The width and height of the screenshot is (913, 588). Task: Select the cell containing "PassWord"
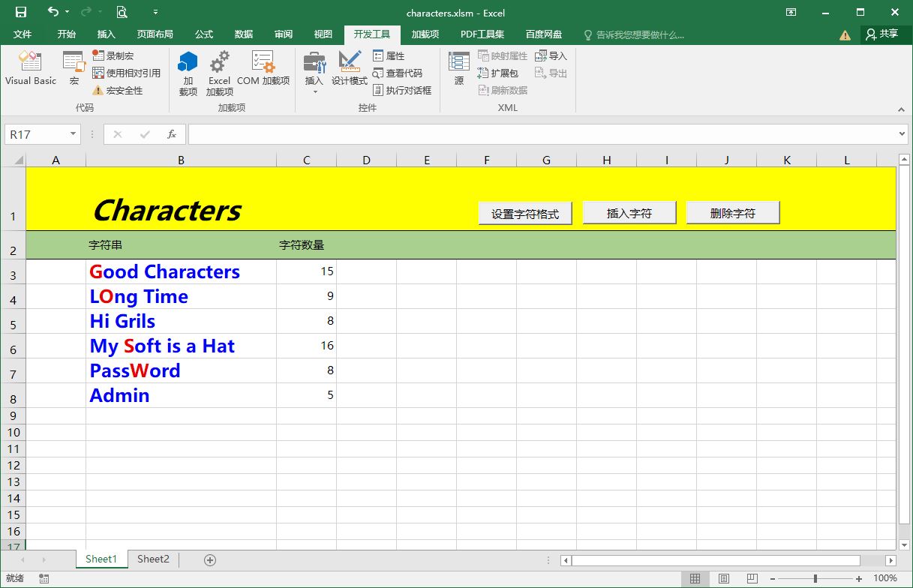(x=181, y=370)
